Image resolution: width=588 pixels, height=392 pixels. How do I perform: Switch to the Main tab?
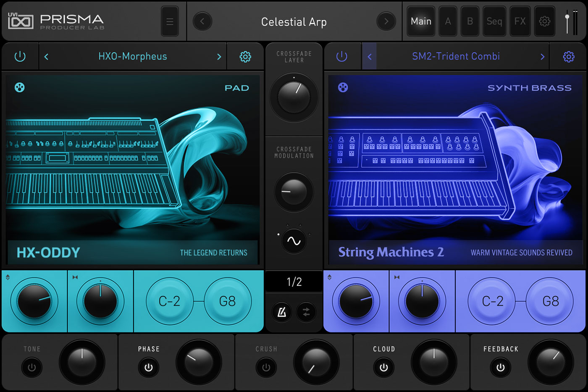pos(421,21)
